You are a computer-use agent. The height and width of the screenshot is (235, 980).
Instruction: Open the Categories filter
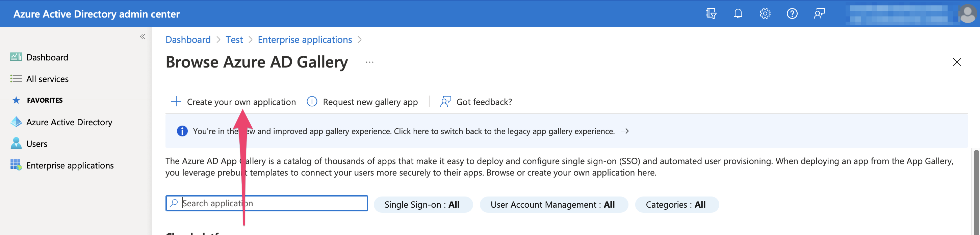point(676,205)
